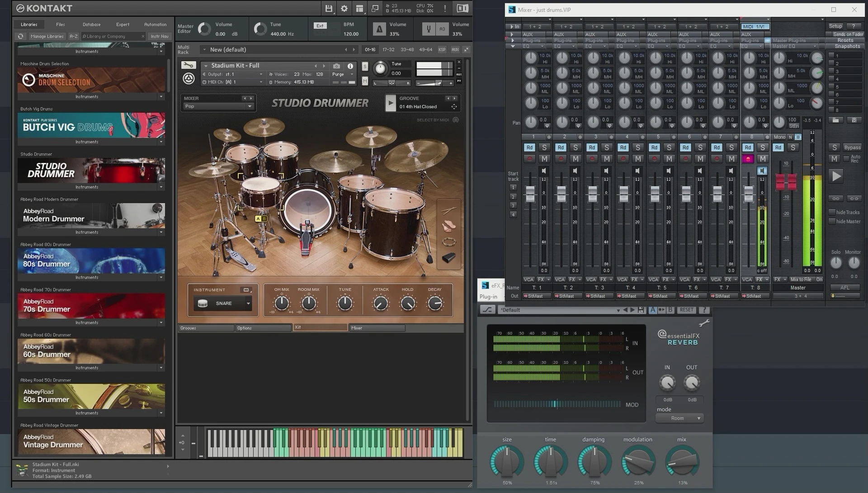This screenshot has height=493, width=868.
Task: Click the tuning fork reference tone icon
Action: pos(429,29)
